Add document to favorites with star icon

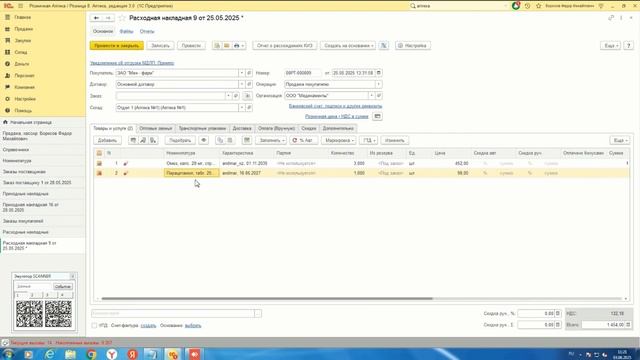[x=122, y=18]
